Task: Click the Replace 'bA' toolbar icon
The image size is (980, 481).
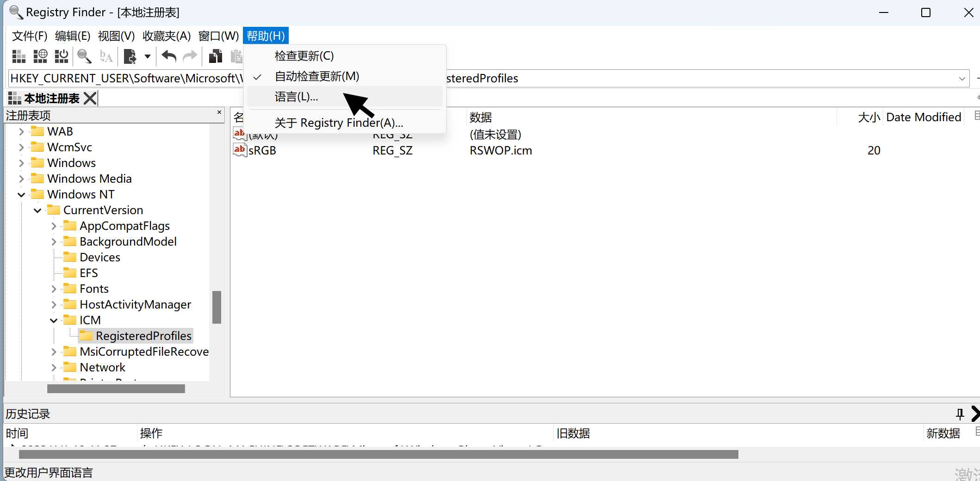Action: [106, 56]
